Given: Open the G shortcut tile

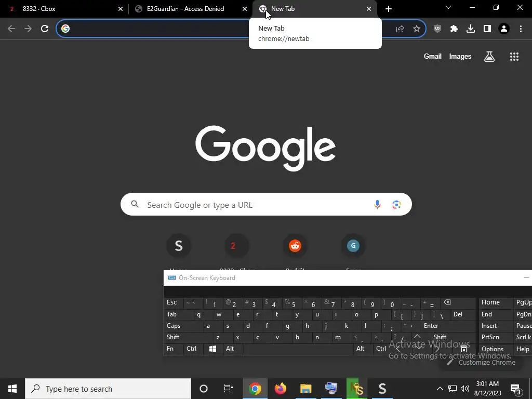Looking at the screenshot, I should pyautogui.click(x=353, y=246).
